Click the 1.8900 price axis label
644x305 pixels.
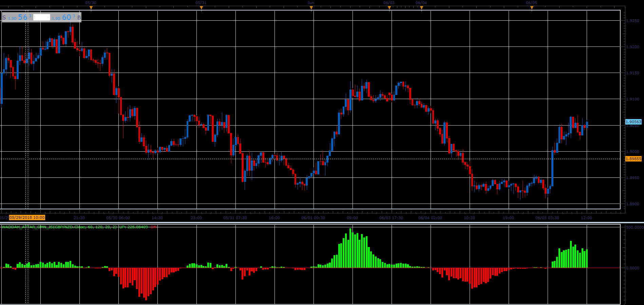click(632, 204)
